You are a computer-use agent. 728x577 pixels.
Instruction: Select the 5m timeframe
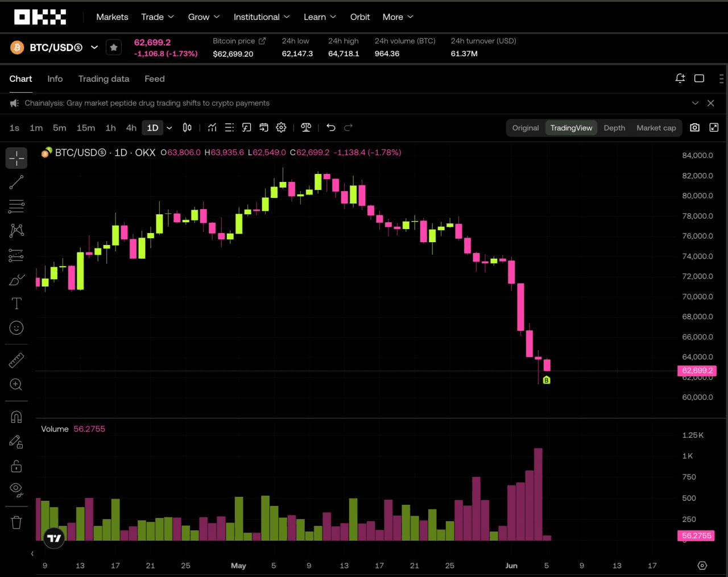(60, 128)
